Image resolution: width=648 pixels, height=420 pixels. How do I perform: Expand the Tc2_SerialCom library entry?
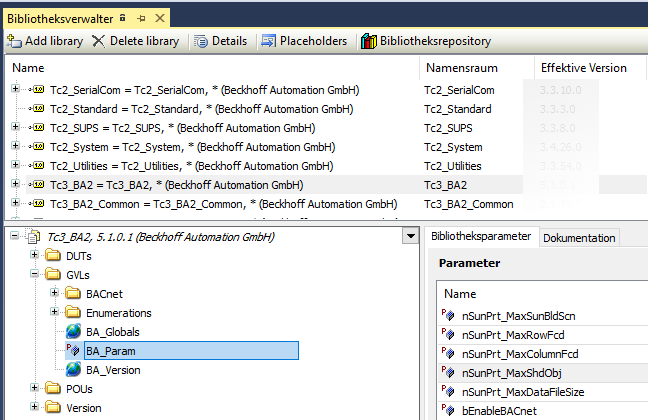15,89
